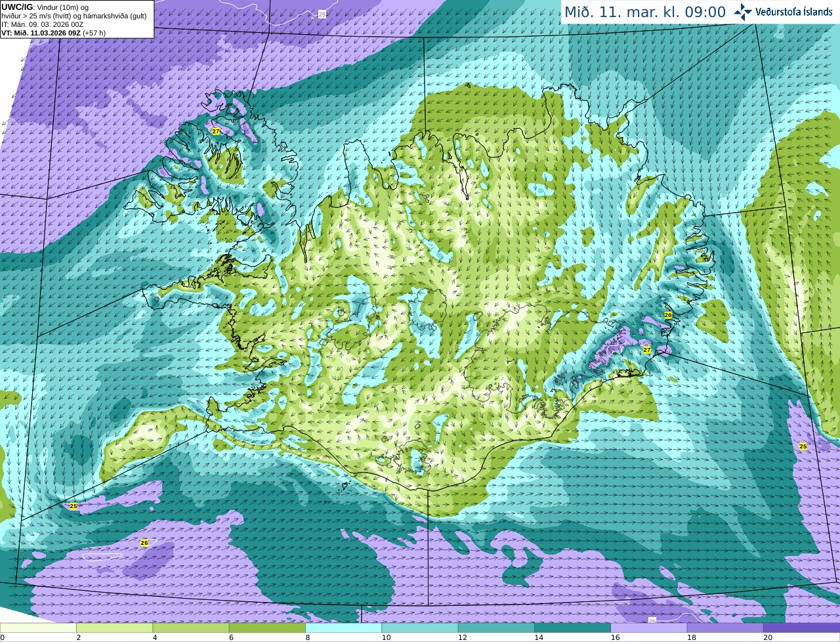This screenshot has height=642, width=840.
Task: Click the yellow 26 gust marker on east coast
Action: (668, 315)
